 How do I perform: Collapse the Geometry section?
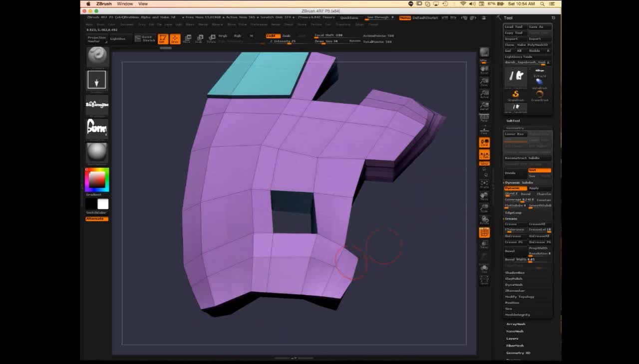point(515,128)
